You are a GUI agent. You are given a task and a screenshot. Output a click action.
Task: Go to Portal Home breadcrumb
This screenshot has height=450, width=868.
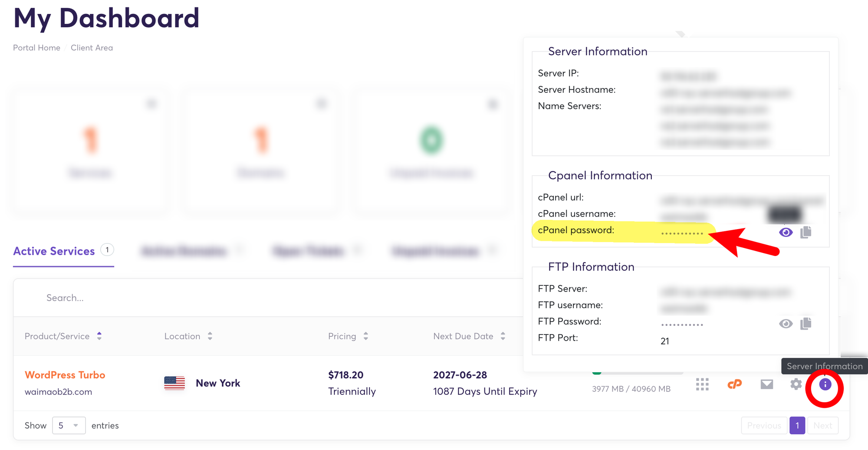point(36,48)
